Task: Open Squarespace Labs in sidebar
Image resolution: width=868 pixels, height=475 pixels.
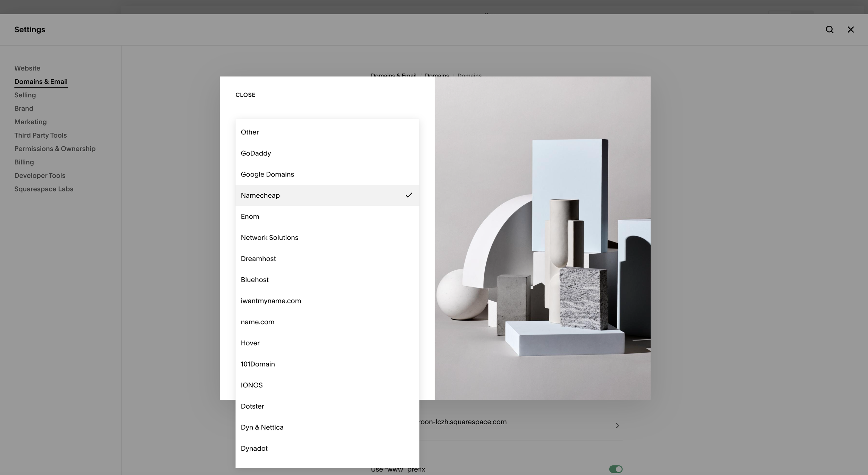Action: (44, 189)
